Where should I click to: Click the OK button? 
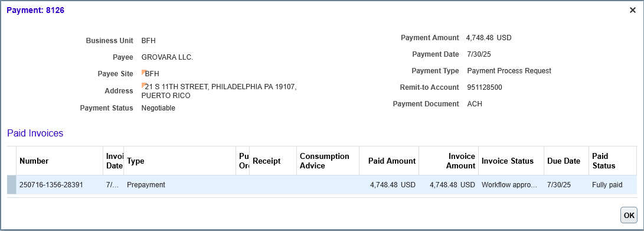coord(629,216)
